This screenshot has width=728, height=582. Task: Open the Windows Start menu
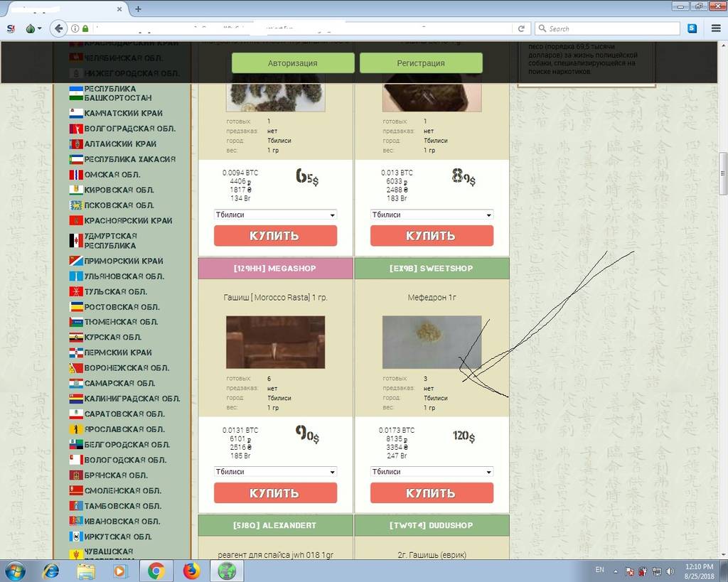16,571
